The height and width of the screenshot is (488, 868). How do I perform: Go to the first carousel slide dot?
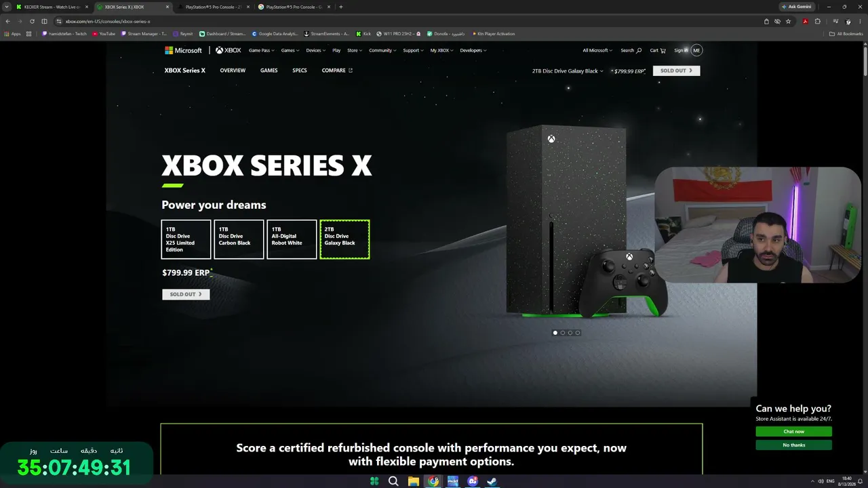point(555,333)
